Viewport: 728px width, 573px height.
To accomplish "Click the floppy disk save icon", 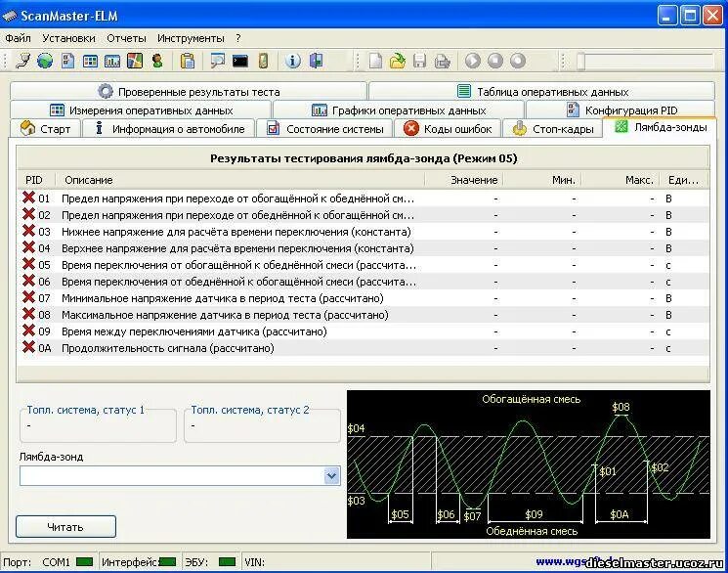I will pyautogui.click(x=420, y=61).
